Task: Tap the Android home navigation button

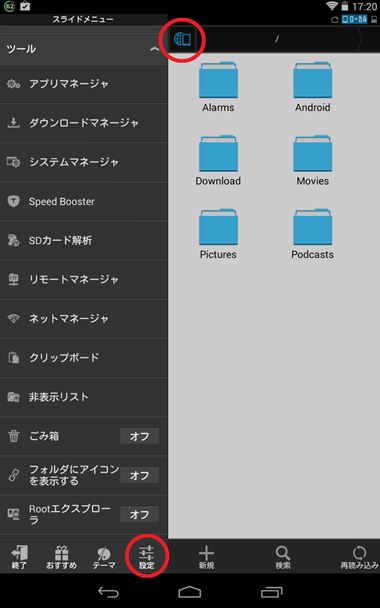Action: pyautogui.click(x=190, y=592)
